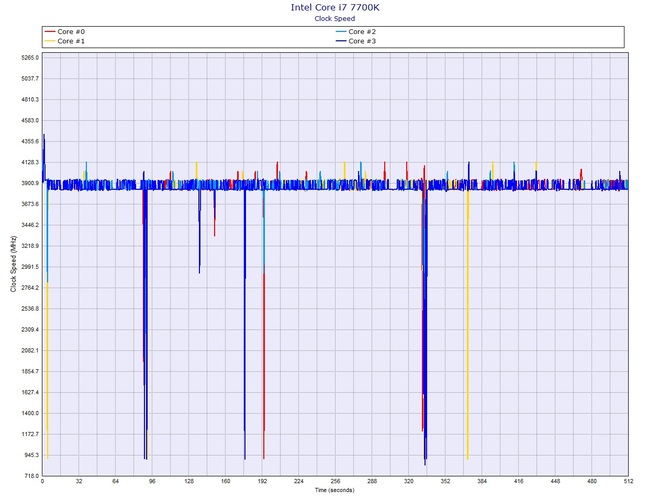Image resolution: width=670 pixels, height=502 pixels.
Task: Click the y-axis value 1854.7
Action: tap(30, 372)
